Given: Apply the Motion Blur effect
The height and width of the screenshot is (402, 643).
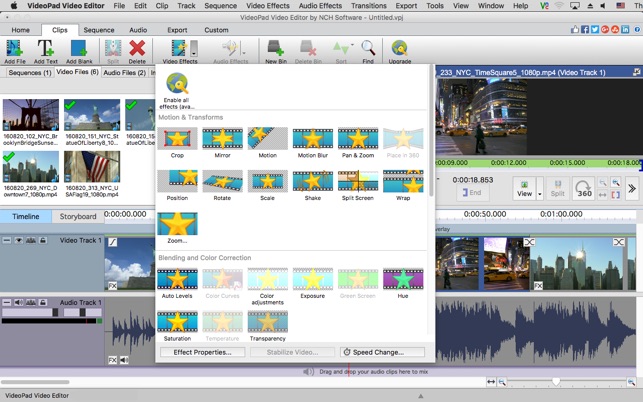Looking at the screenshot, I should (x=312, y=139).
